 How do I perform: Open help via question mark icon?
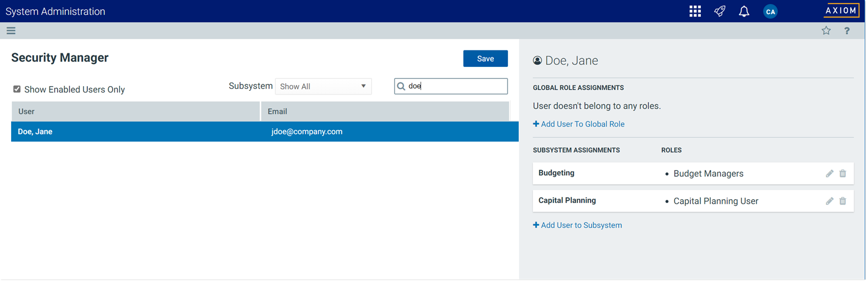point(847,31)
